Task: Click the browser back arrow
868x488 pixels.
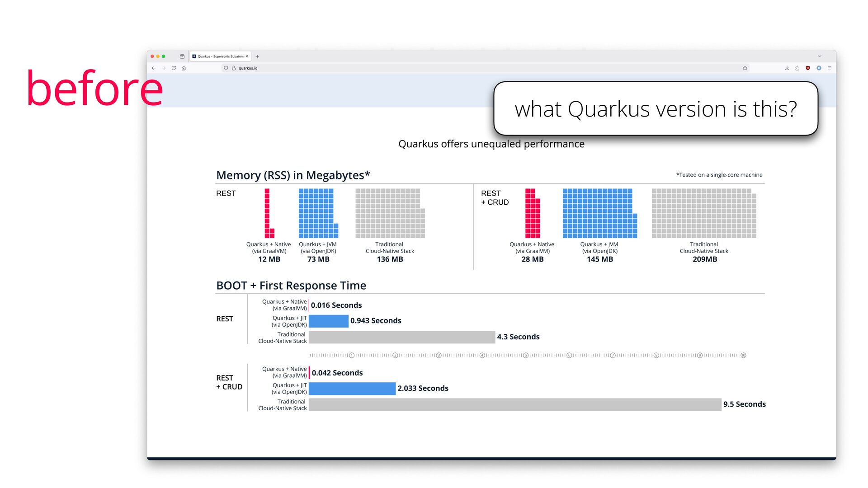Action: (x=154, y=68)
